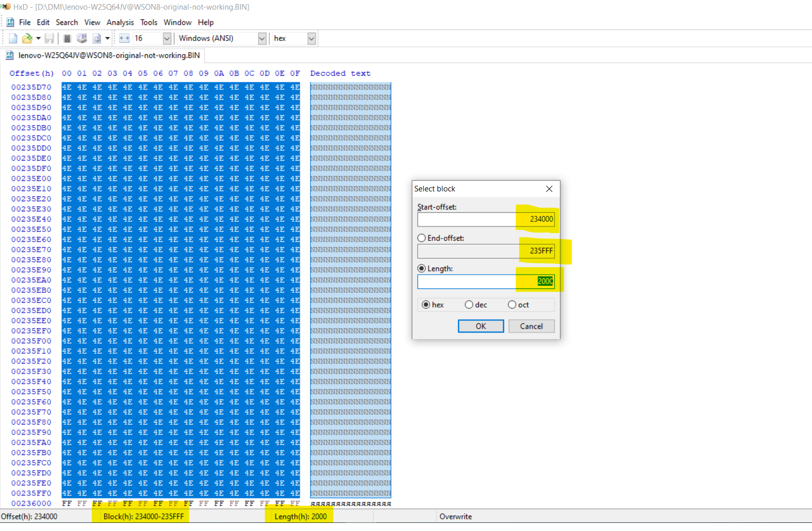This screenshot has width=812, height=531.
Task: Click the 0A column header
Action: coord(219,74)
